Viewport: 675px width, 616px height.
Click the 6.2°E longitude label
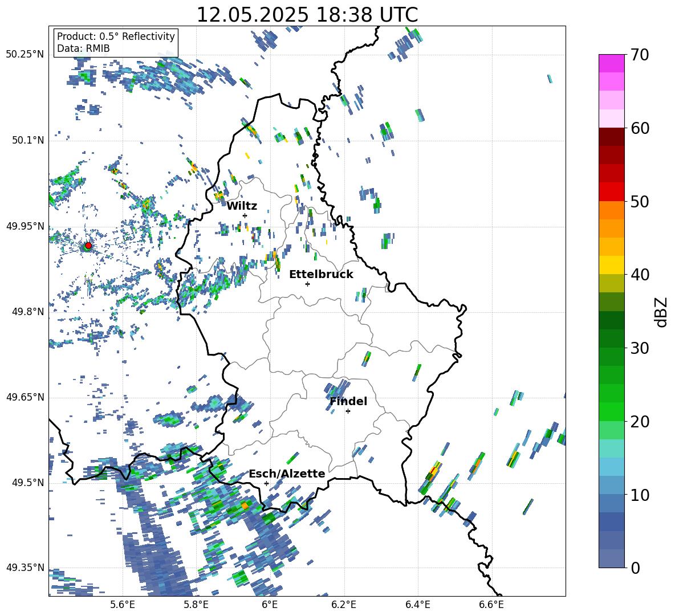(344, 605)
